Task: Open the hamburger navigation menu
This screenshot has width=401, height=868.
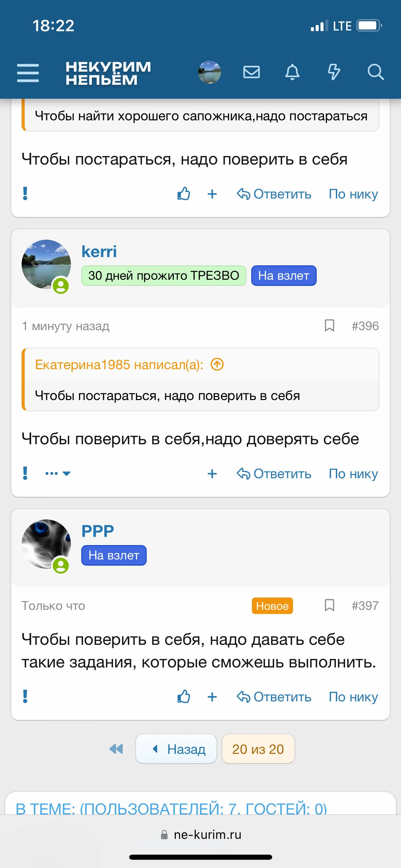Action: (28, 73)
